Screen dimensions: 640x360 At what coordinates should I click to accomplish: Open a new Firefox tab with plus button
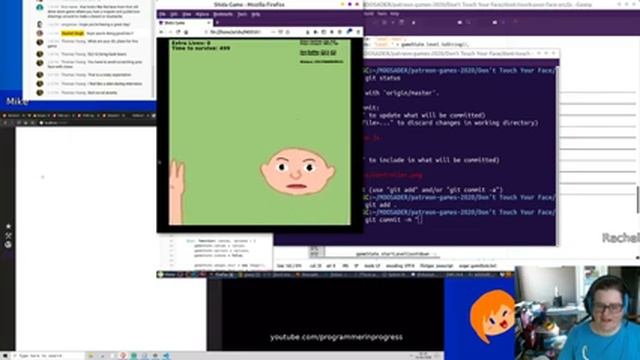217,23
